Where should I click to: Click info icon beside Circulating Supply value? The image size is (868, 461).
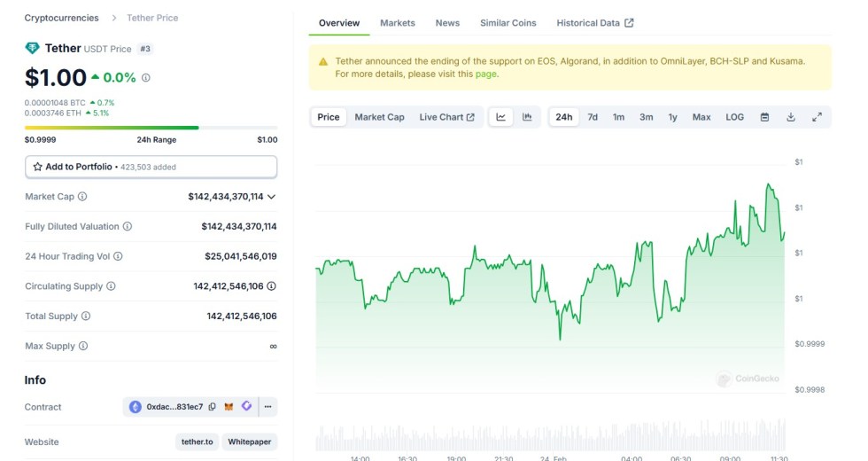(272, 286)
